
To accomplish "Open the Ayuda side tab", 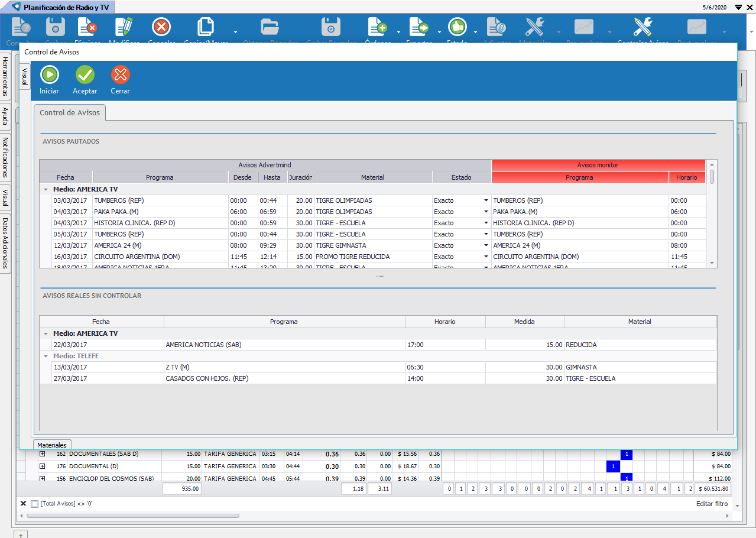I will (5, 116).
